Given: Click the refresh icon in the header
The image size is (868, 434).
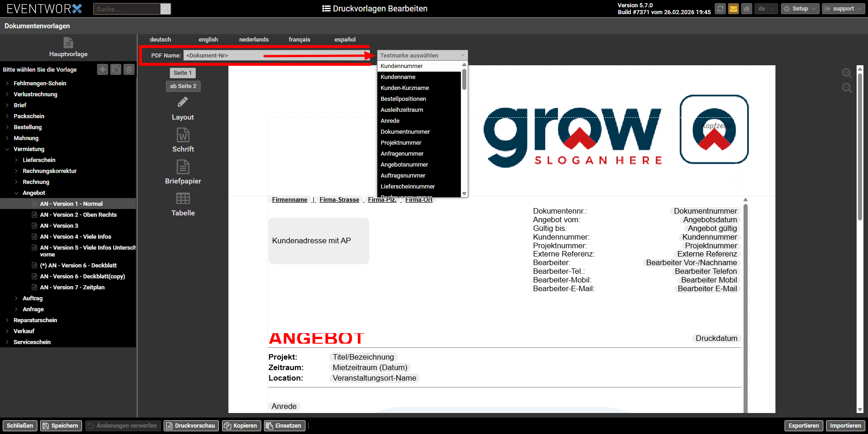Looking at the screenshot, I should pyautogui.click(x=720, y=9).
